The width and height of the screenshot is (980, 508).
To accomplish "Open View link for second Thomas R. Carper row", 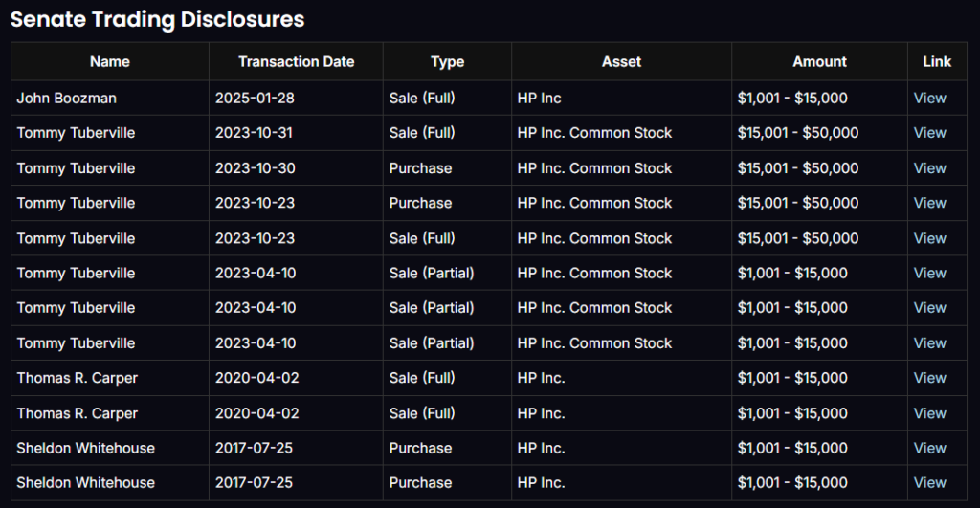I will click(x=929, y=413).
